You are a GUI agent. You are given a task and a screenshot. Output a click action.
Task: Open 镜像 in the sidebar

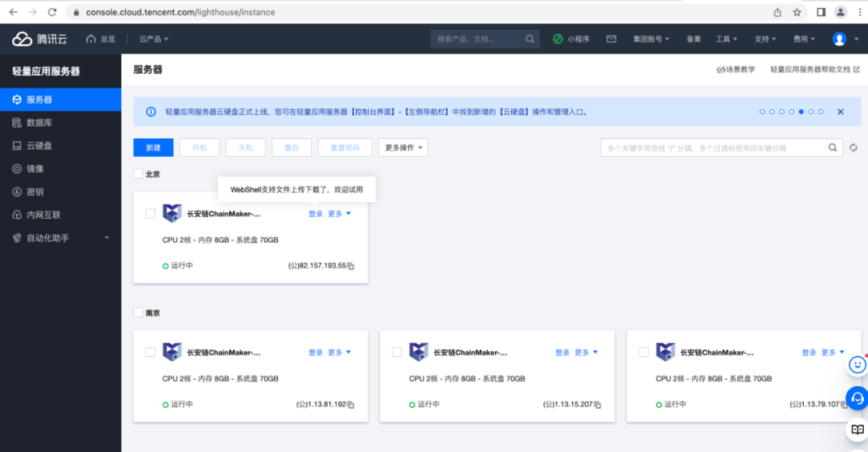click(60, 169)
